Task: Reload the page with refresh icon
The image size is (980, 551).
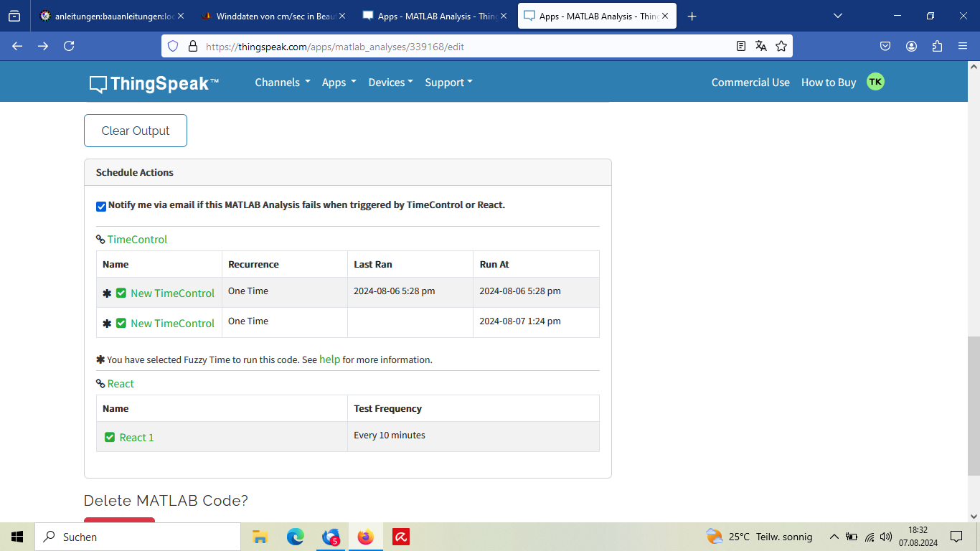Action: pos(69,46)
